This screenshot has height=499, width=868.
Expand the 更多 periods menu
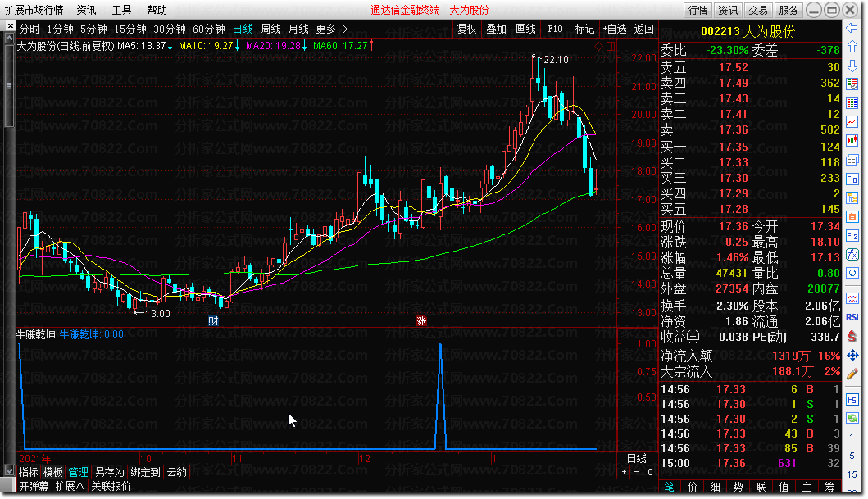tap(332, 29)
